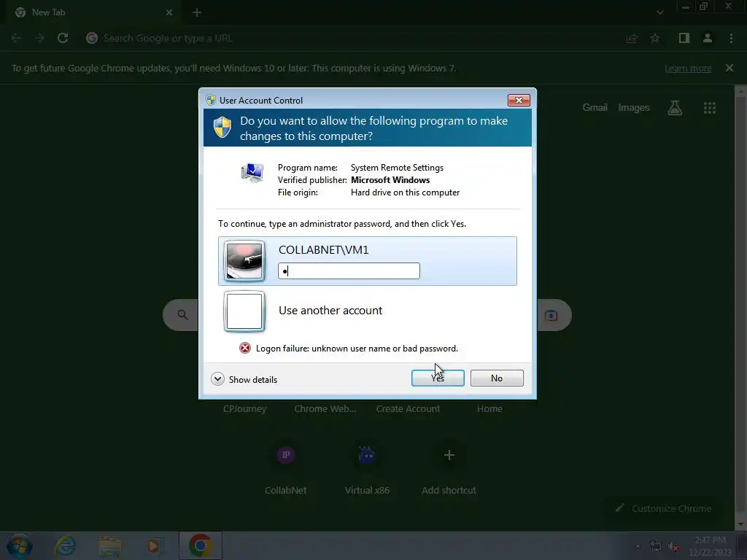The image size is (747, 560).
Task: Open Chrome Web... shortcut
Action: pyautogui.click(x=325, y=408)
